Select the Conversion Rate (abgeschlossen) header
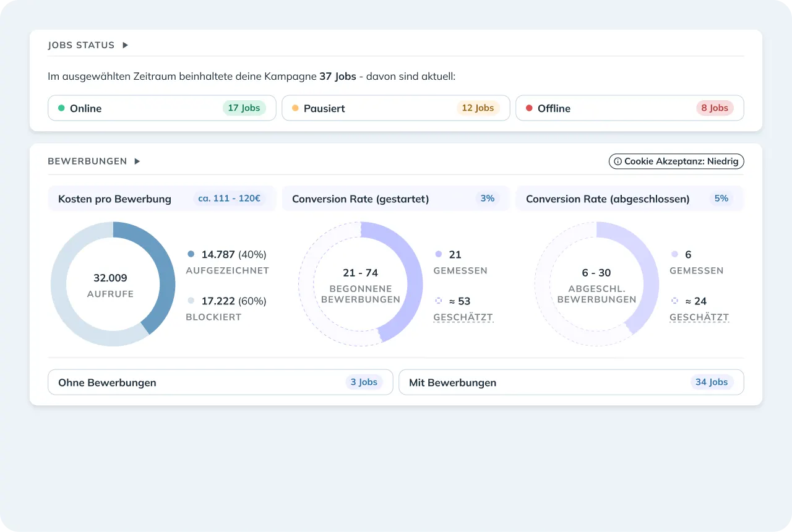792x532 pixels. pos(630,199)
